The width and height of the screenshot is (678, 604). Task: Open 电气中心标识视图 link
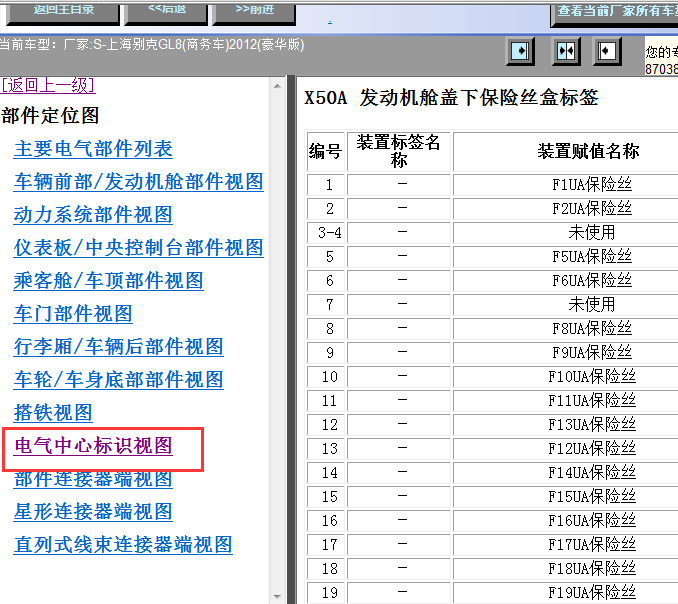tap(93, 446)
